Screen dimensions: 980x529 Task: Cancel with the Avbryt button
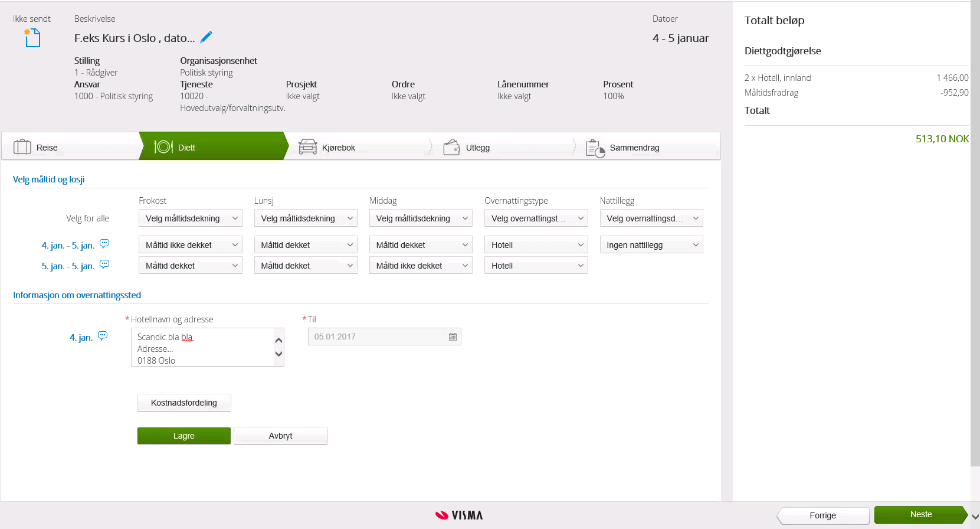pyautogui.click(x=281, y=436)
